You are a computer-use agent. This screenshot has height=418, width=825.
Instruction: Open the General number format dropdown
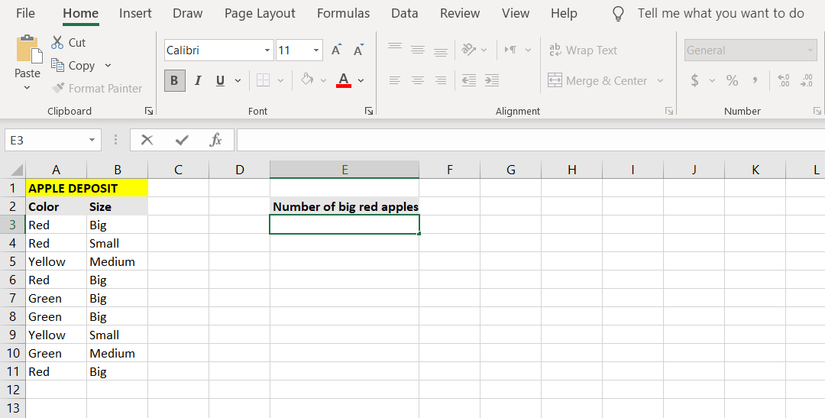810,50
